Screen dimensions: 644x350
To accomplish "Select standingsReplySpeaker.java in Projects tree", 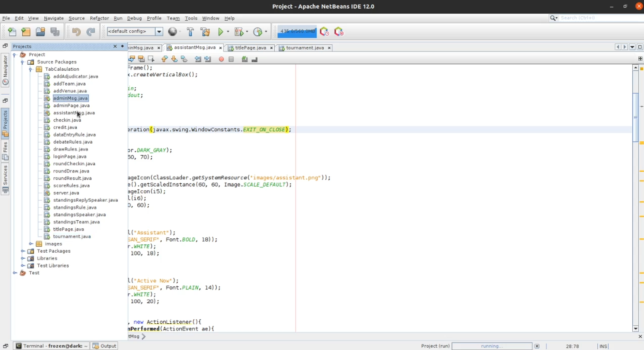I will pos(85,200).
